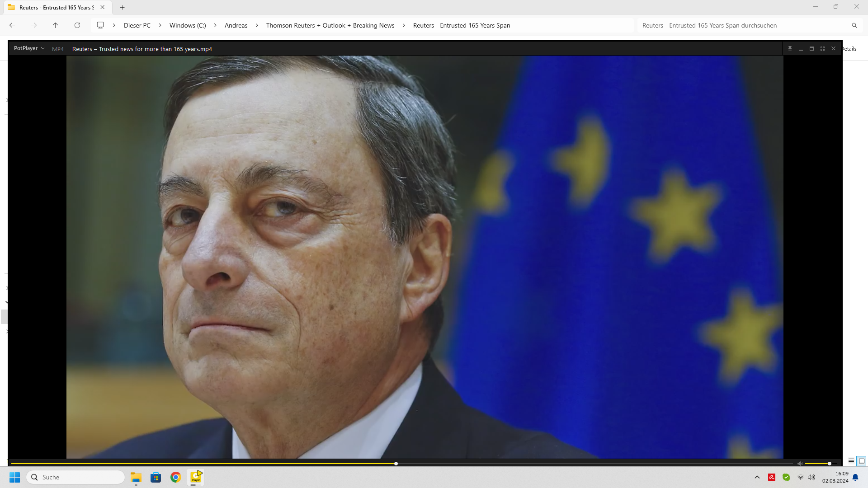Click the search magnifier icon in Explorer
This screenshot has width=868, height=488.
[x=854, y=25]
